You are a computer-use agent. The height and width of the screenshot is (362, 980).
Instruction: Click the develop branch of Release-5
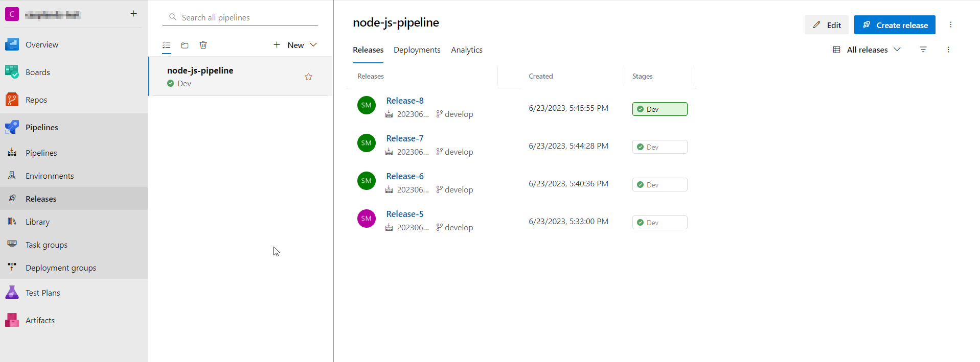click(x=454, y=228)
